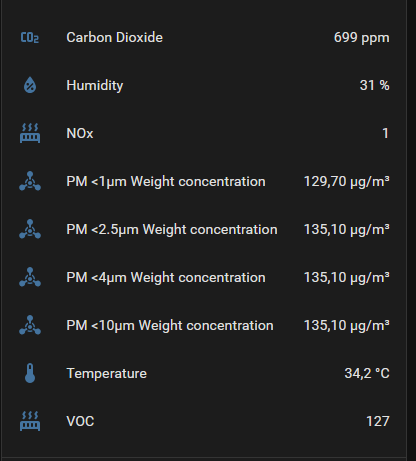Click the 699 ppm value
The image size is (416, 461).
point(361,38)
